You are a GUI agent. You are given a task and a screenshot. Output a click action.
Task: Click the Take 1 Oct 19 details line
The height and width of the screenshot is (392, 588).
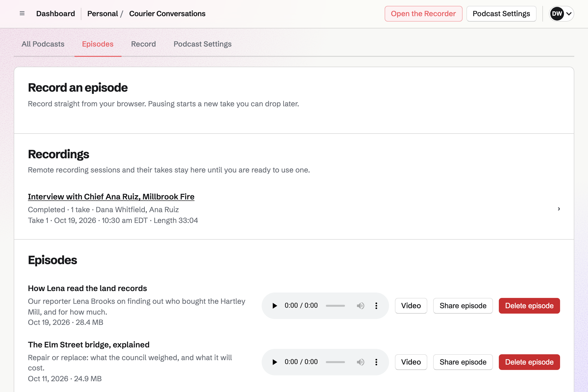113,220
